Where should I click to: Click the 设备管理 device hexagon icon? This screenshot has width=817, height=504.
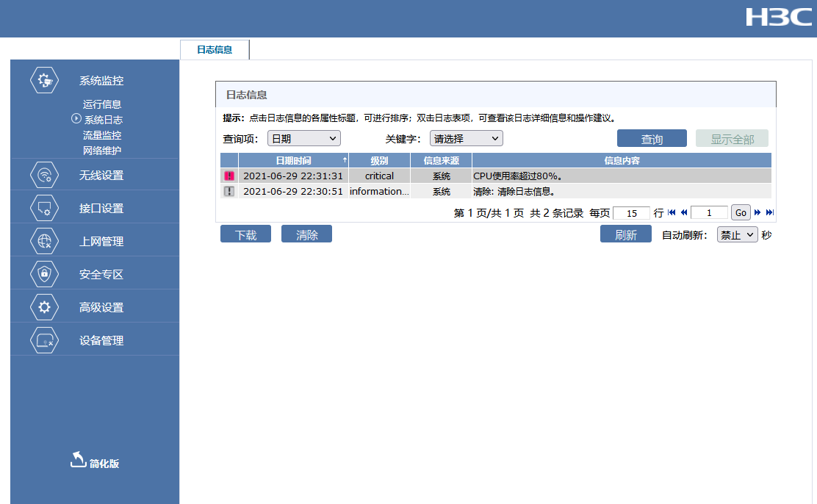pyautogui.click(x=44, y=340)
